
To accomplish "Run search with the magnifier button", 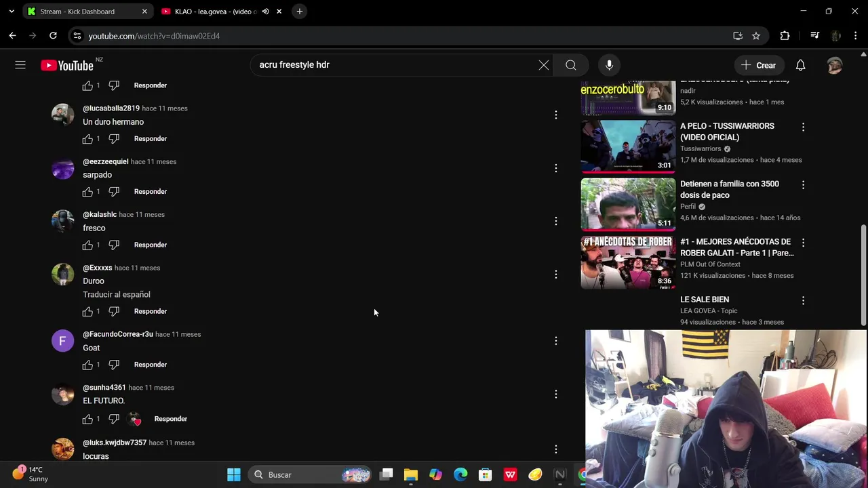I will tap(571, 65).
